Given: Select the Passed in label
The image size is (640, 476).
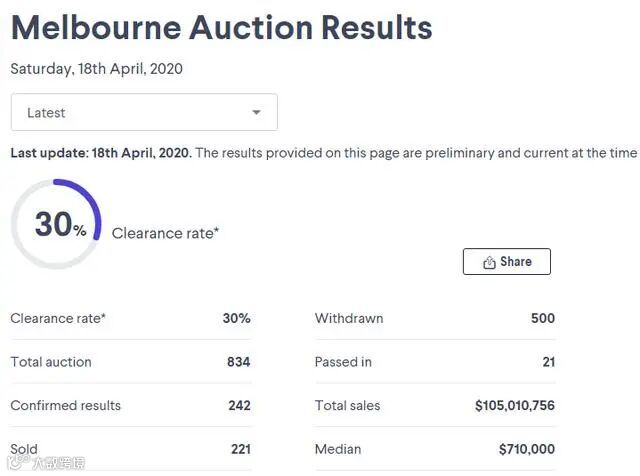Looking at the screenshot, I should [x=345, y=362].
